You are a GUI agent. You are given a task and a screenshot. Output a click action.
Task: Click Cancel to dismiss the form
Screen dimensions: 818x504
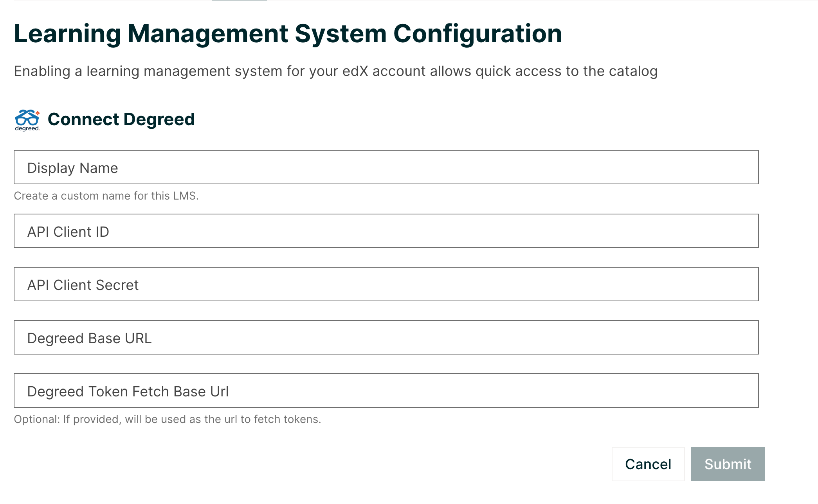pos(648,464)
